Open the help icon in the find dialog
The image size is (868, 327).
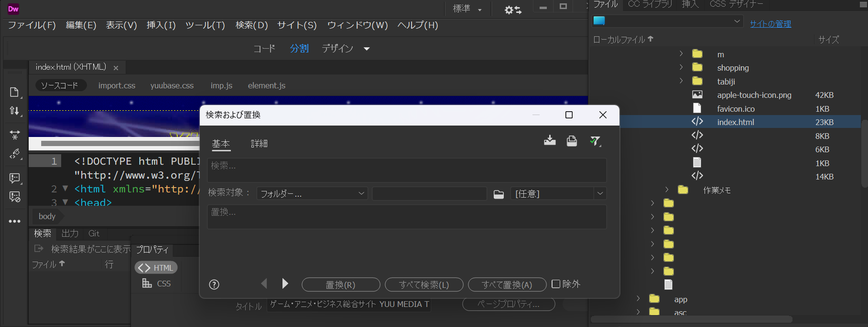click(x=214, y=285)
